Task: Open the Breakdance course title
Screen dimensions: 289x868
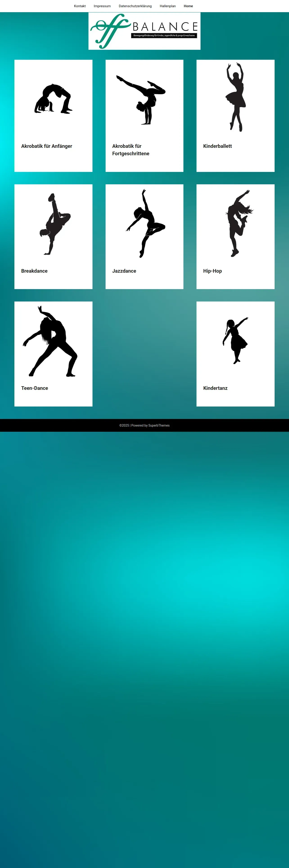Action: click(34, 271)
